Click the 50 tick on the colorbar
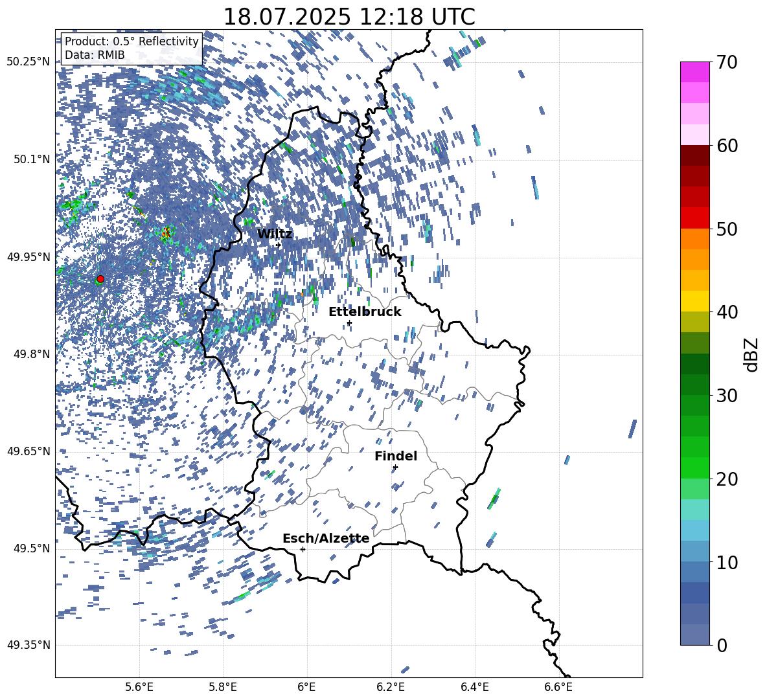Viewport: 767px width, 700px height. tap(727, 229)
